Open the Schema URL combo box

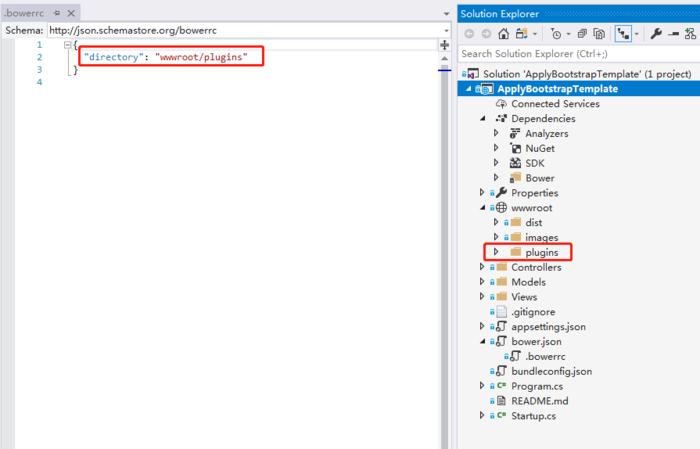click(249, 30)
